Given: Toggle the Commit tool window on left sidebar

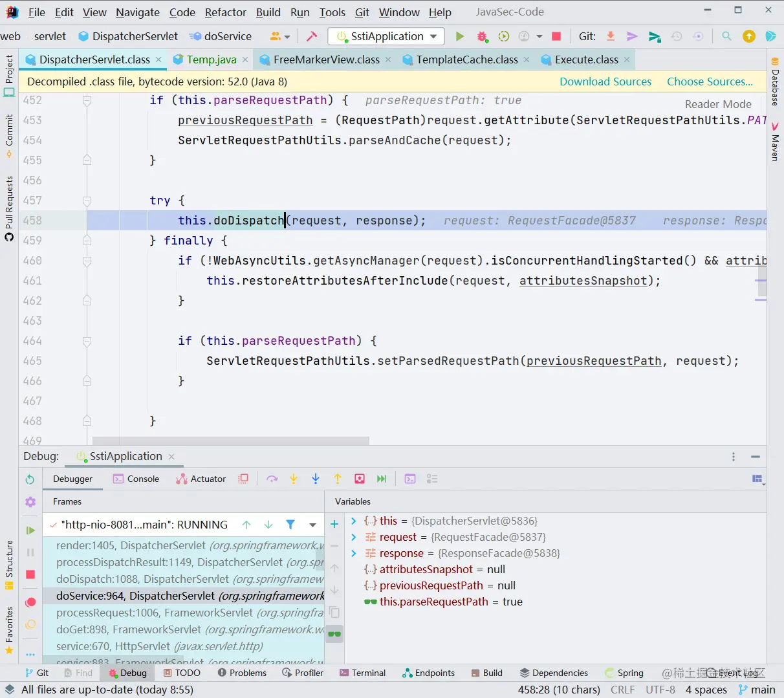Looking at the screenshot, I should coord(9,136).
